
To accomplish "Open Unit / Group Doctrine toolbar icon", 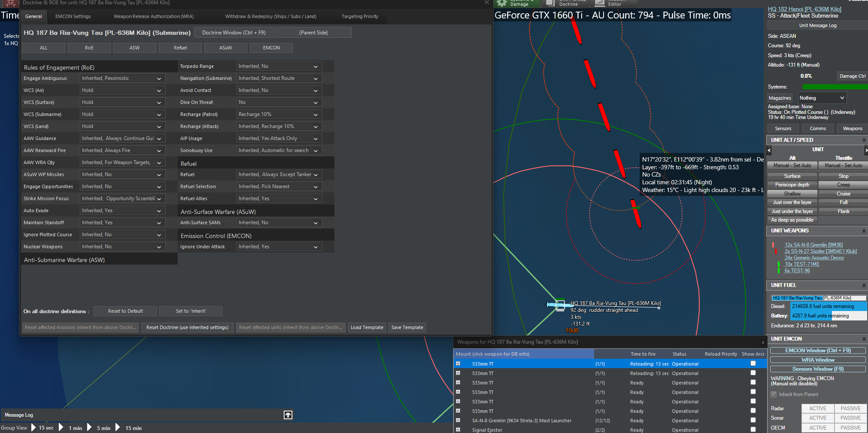I will point(550,3).
